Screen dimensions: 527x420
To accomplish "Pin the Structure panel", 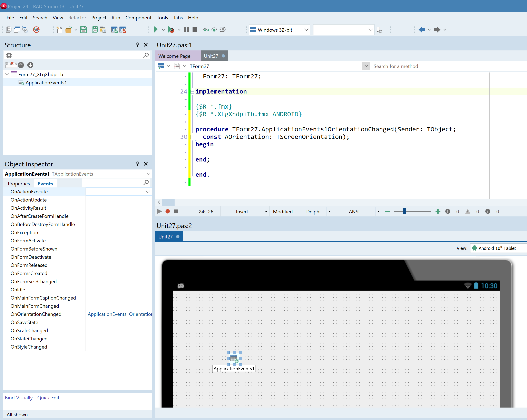I will (138, 45).
